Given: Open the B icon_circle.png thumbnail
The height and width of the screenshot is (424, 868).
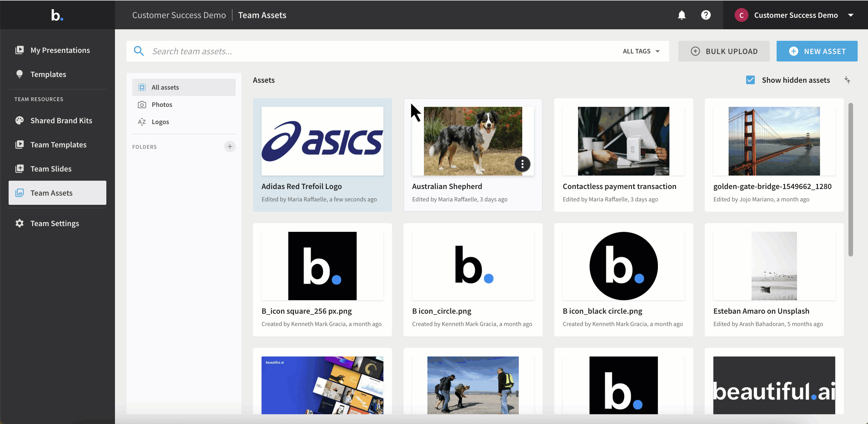Looking at the screenshot, I should (473, 266).
